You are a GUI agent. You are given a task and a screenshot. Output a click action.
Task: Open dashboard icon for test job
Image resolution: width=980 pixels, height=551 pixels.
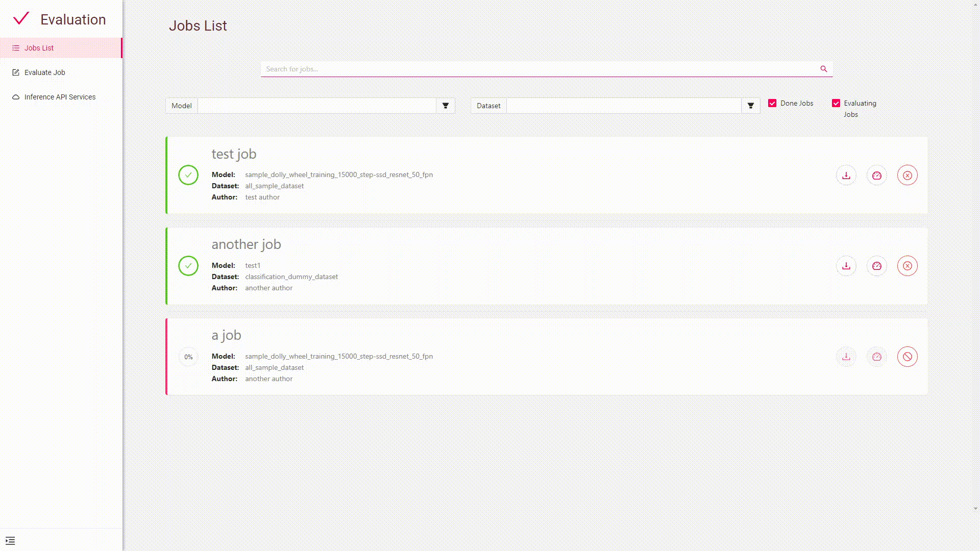[876, 176]
